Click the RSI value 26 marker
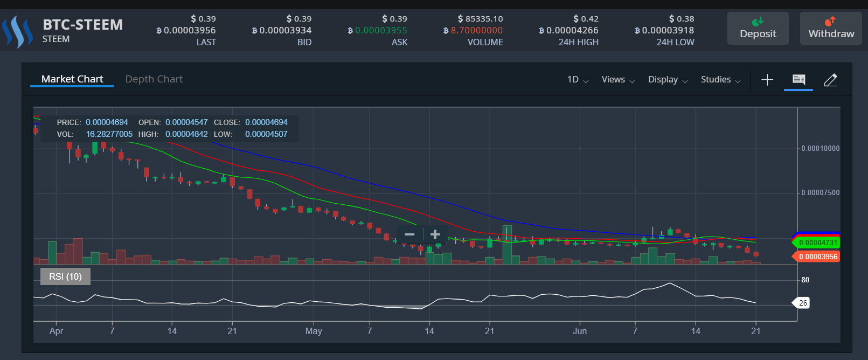868x360 pixels. pos(802,303)
